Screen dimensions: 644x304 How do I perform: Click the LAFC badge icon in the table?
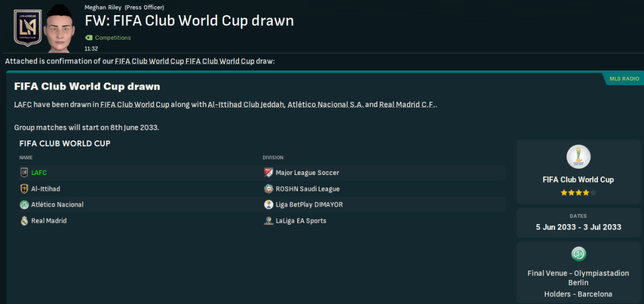point(25,172)
